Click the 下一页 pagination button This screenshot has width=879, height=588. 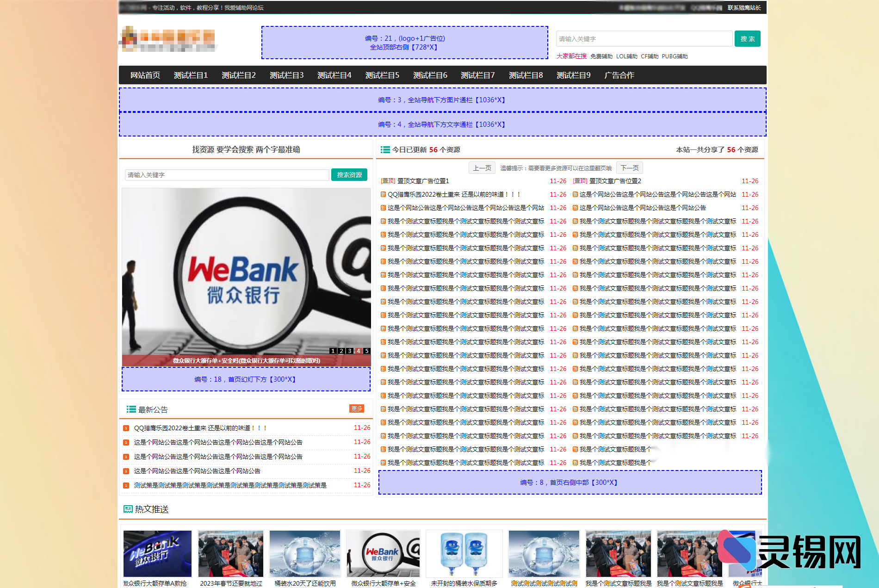click(x=629, y=168)
